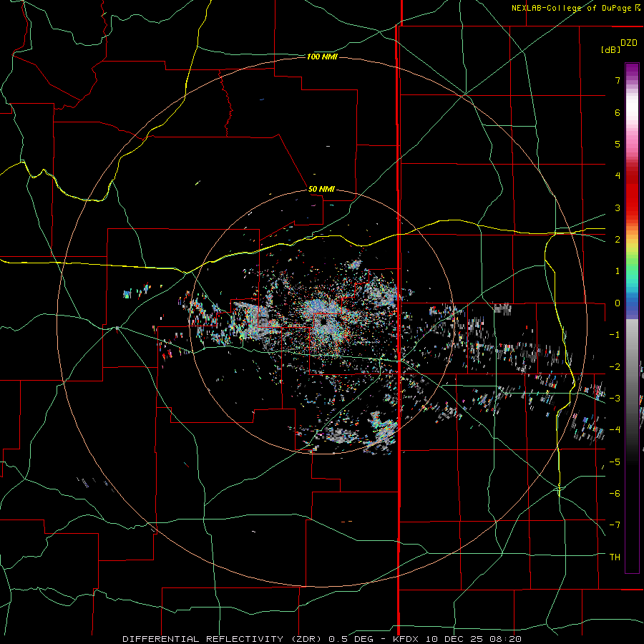
Task: Click the 4 value on ZDR scale
Action: pos(618,176)
